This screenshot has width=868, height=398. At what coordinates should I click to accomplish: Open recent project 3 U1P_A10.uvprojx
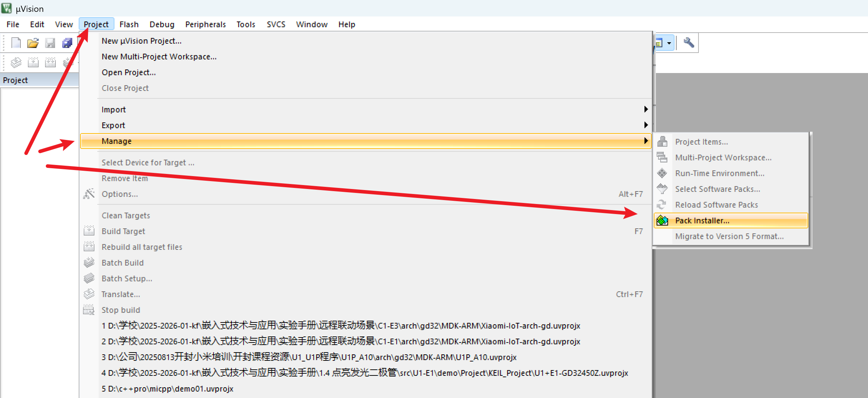pyautogui.click(x=366, y=357)
